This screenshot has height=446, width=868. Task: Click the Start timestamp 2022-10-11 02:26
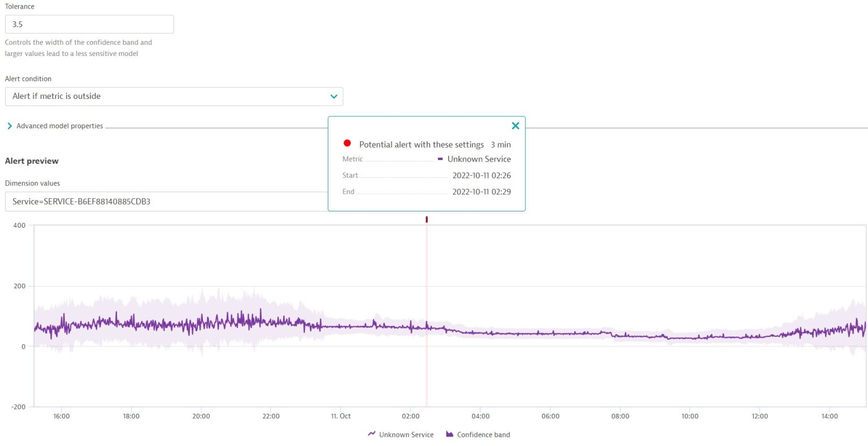[481, 175]
